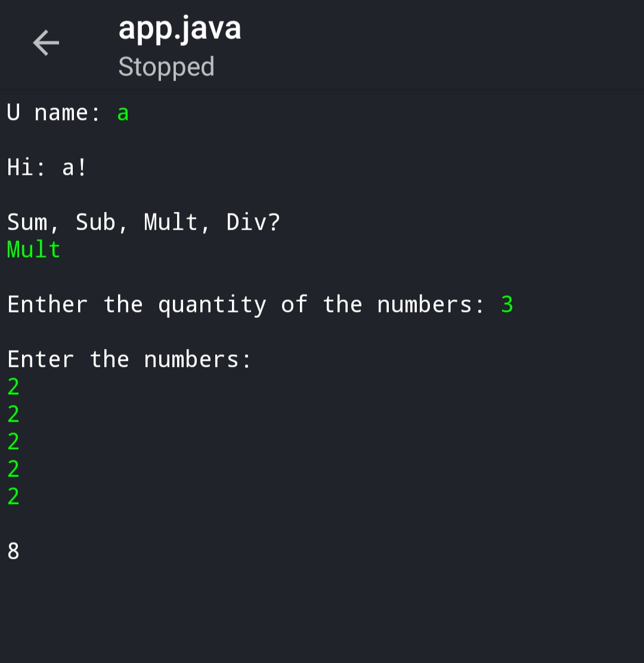This screenshot has height=663, width=644.
Task: Select the last green '2' entry
Action: pyautogui.click(x=14, y=497)
